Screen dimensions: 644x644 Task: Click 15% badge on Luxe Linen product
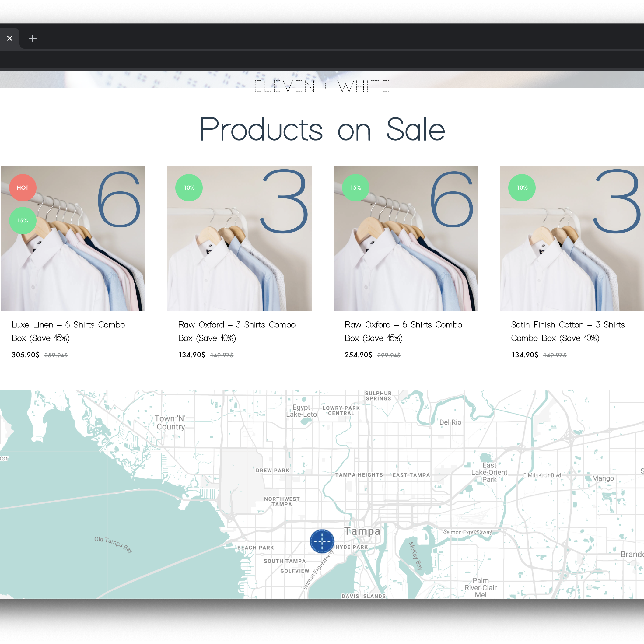[23, 221]
